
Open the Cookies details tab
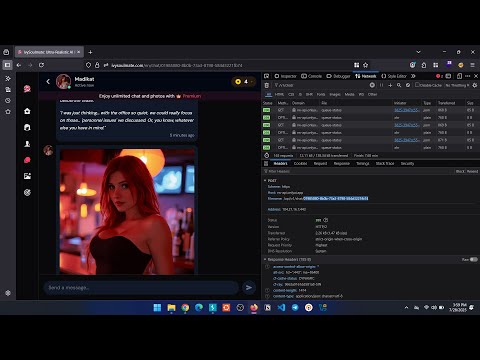[x=300, y=163]
